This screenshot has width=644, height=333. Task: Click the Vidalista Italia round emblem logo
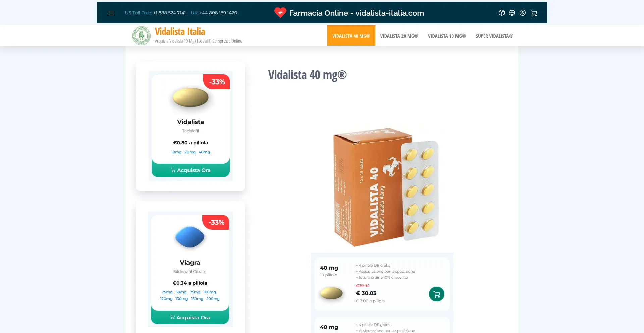[142, 36]
